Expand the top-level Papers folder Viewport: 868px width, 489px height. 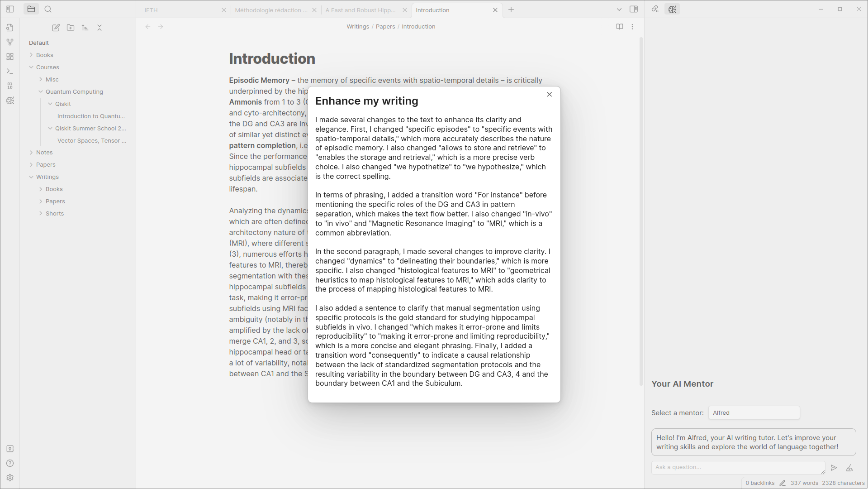click(46, 164)
